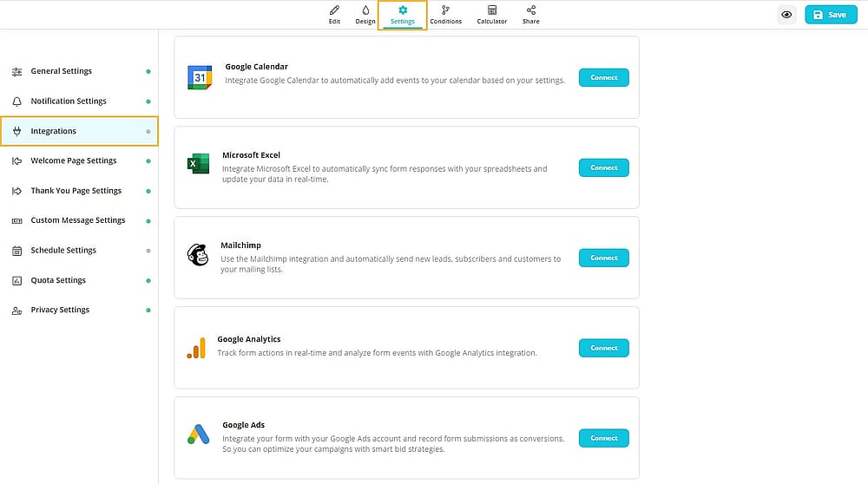Select the Settings tab
This screenshot has height=484, width=868.
[x=403, y=15]
